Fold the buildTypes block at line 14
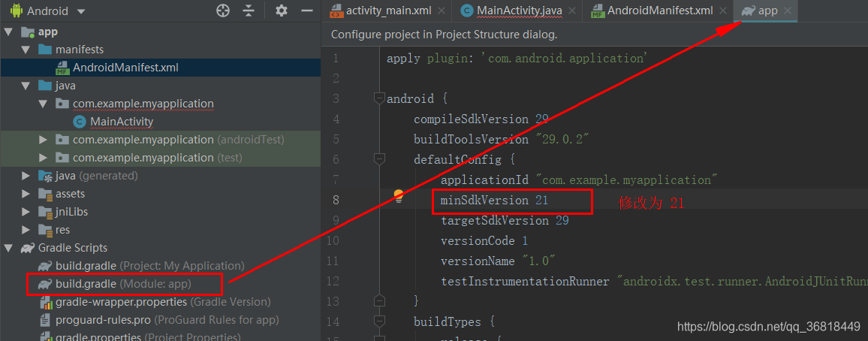Viewport: 868px width, 341px height. [x=379, y=321]
